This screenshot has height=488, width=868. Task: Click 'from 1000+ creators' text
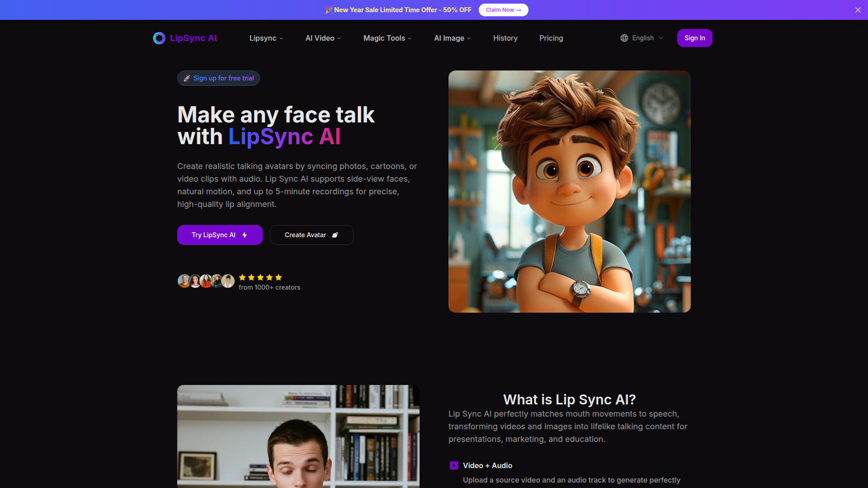(269, 287)
